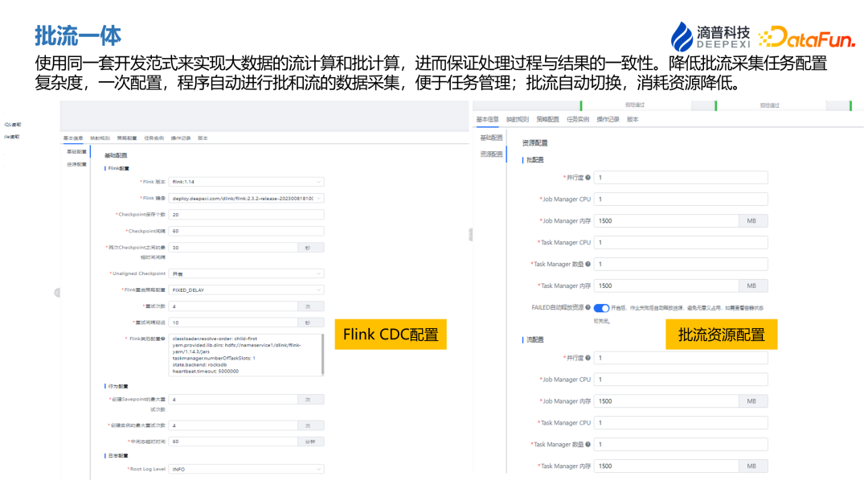Open the Flink 版本 dropdown showing flink:1.14
Viewport: 868px width, 489px height.
(247, 182)
